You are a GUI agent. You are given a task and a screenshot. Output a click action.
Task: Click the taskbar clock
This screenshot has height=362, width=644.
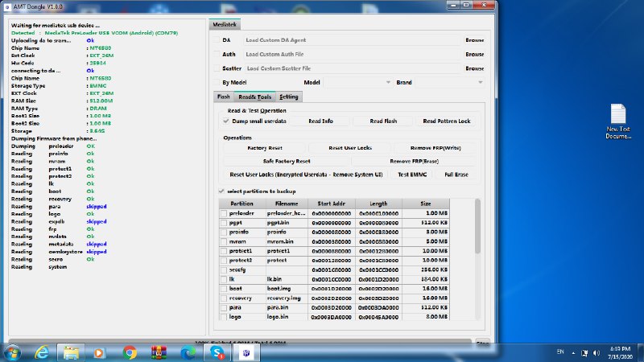tap(620, 352)
